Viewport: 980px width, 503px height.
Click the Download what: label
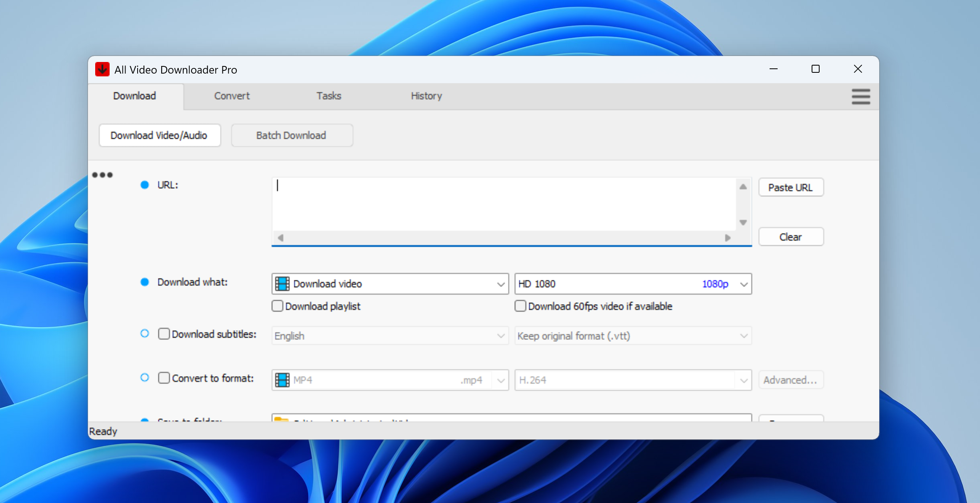pos(192,282)
